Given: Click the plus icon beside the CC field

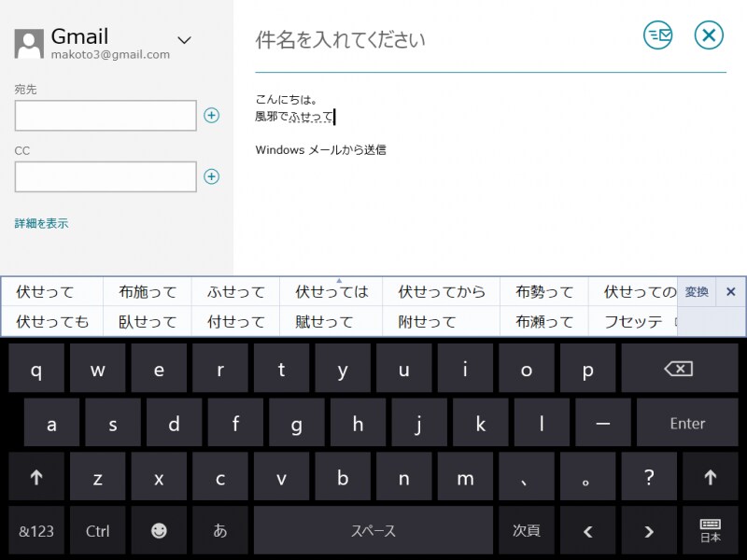Looking at the screenshot, I should (212, 176).
